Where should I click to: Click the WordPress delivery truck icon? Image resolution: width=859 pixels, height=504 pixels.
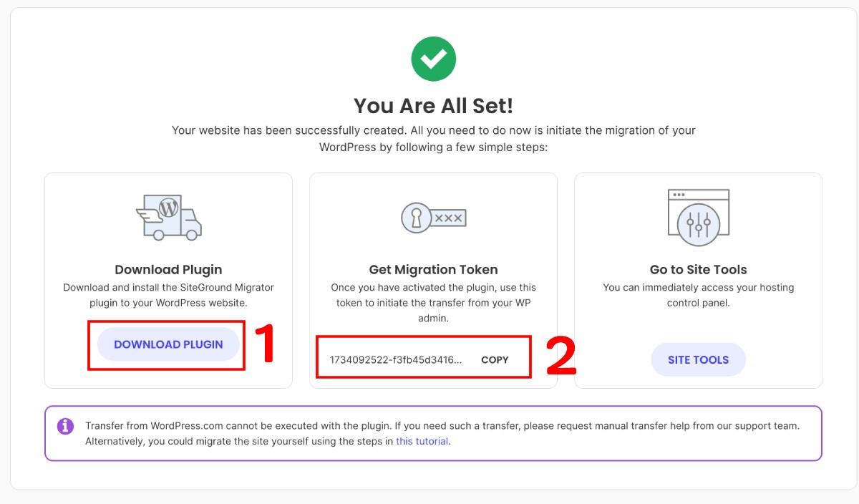point(168,217)
